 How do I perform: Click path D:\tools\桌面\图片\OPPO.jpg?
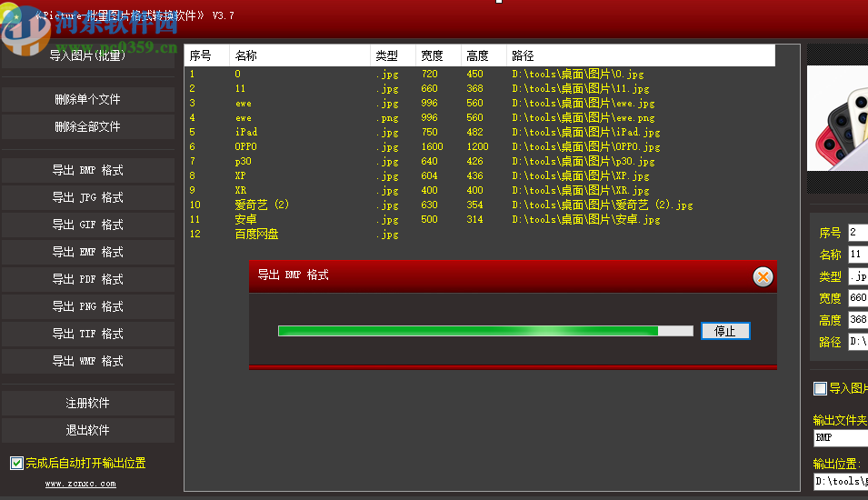585,146
